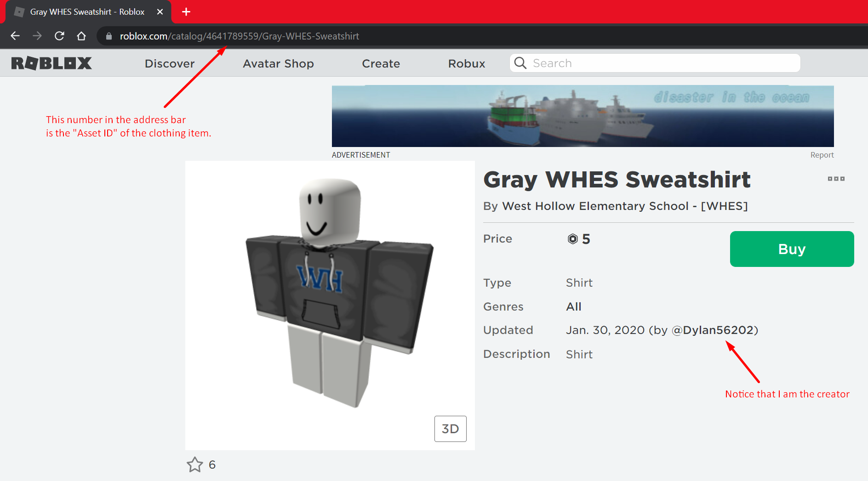
Task: Click the Roblox logo
Action: [x=51, y=63]
